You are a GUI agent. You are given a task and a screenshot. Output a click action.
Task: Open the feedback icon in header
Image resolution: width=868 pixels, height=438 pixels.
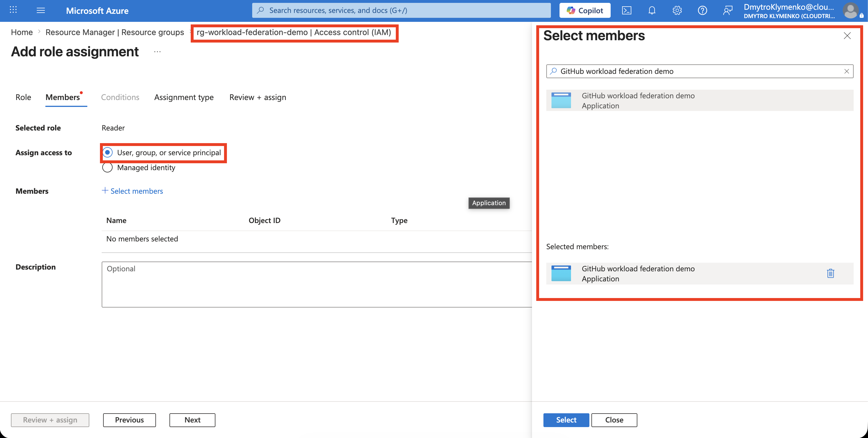(x=728, y=10)
